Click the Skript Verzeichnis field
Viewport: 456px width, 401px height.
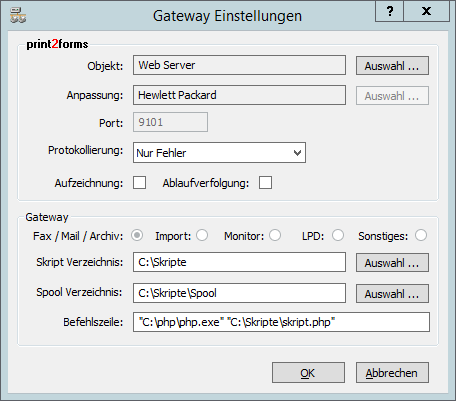tap(239, 262)
